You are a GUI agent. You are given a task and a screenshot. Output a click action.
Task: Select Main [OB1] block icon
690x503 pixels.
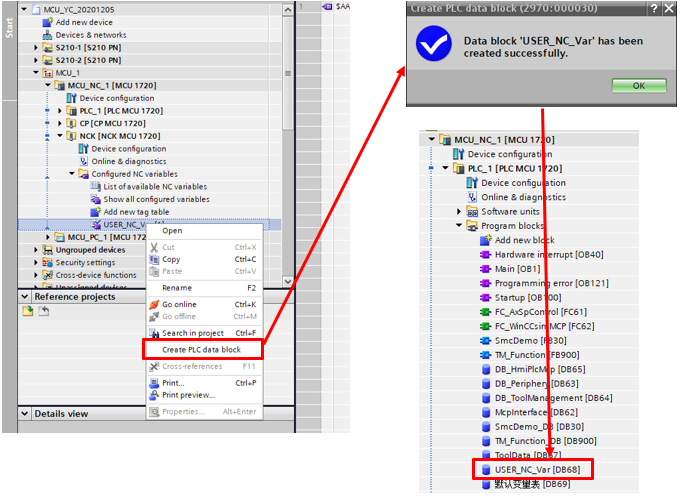click(485, 269)
